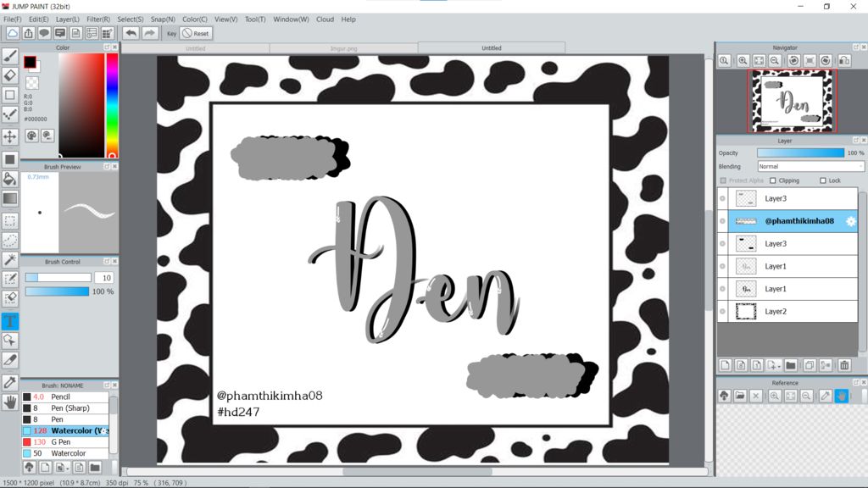
Task: Select the rectangular Select tool
Action: point(10,221)
